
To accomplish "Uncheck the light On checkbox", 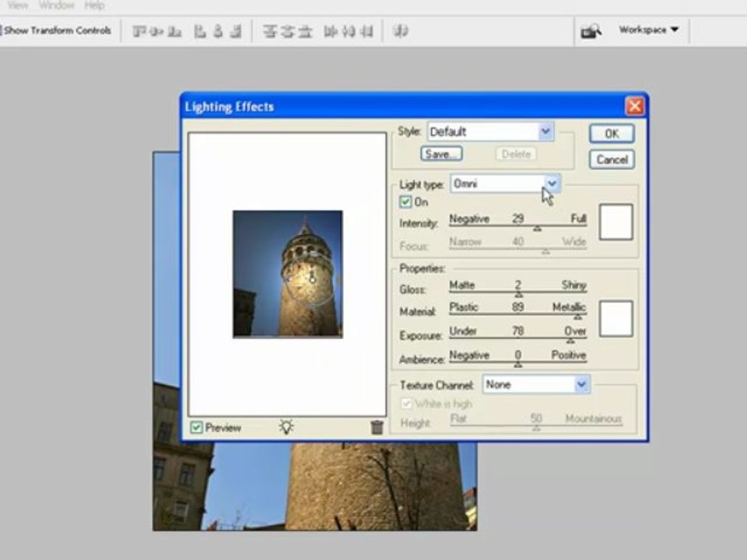I will (x=405, y=202).
